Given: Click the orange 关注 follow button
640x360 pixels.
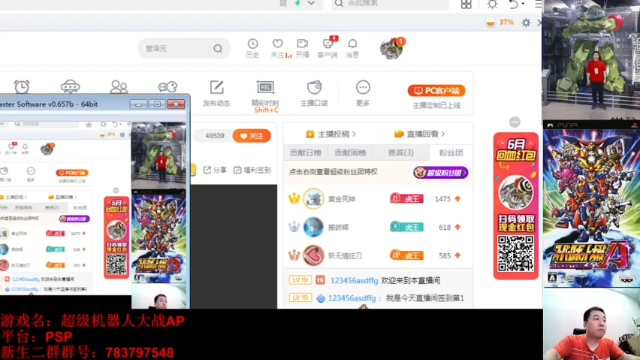Looking at the screenshot, I should click(x=252, y=136).
